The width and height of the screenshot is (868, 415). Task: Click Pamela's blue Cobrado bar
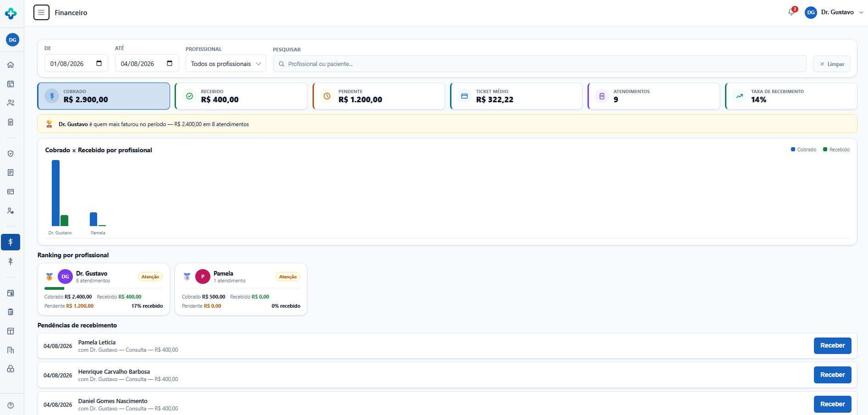pos(93,219)
